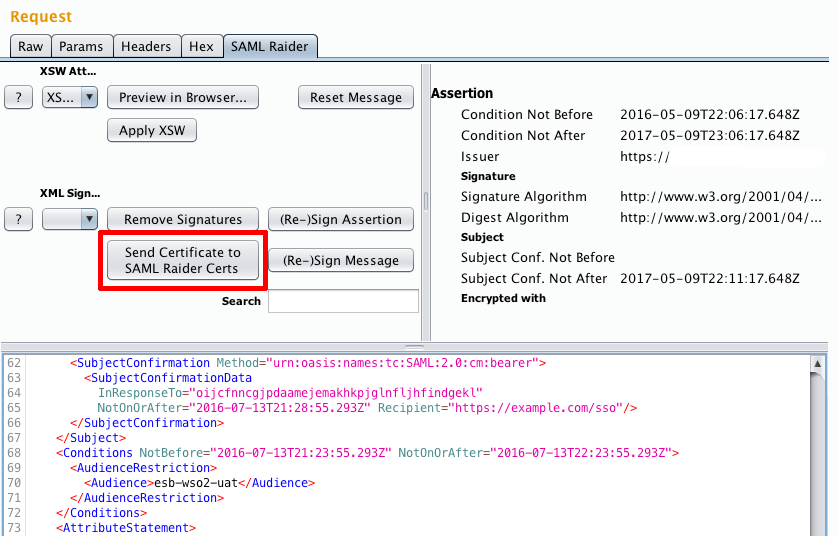Image resolution: width=838 pixels, height=536 pixels.
Task: Click the Encrypted with label
Action: (x=503, y=298)
